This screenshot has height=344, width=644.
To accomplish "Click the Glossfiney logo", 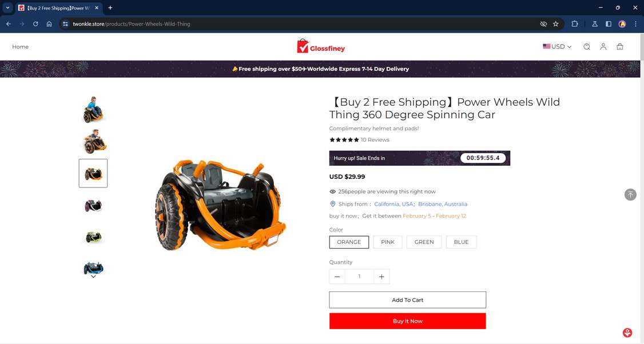I will point(321,46).
